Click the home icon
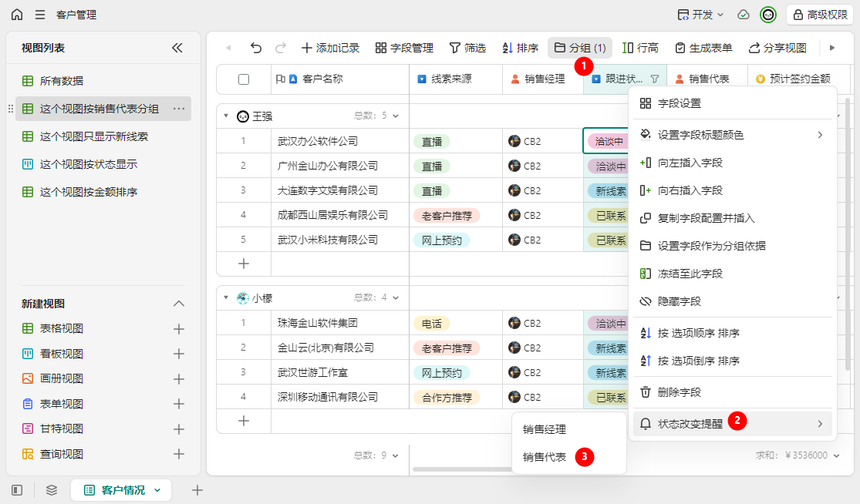This screenshot has height=504, width=860. tap(17, 15)
